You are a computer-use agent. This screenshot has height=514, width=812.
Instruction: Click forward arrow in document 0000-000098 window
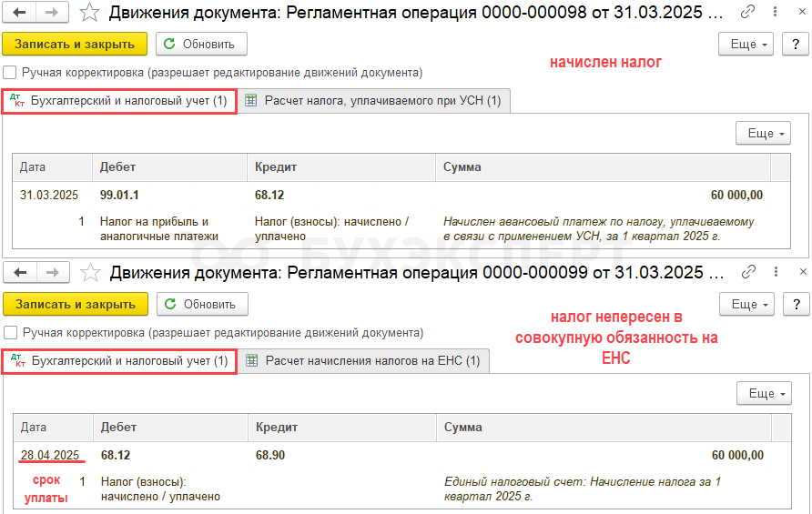(x=52, y=13)
